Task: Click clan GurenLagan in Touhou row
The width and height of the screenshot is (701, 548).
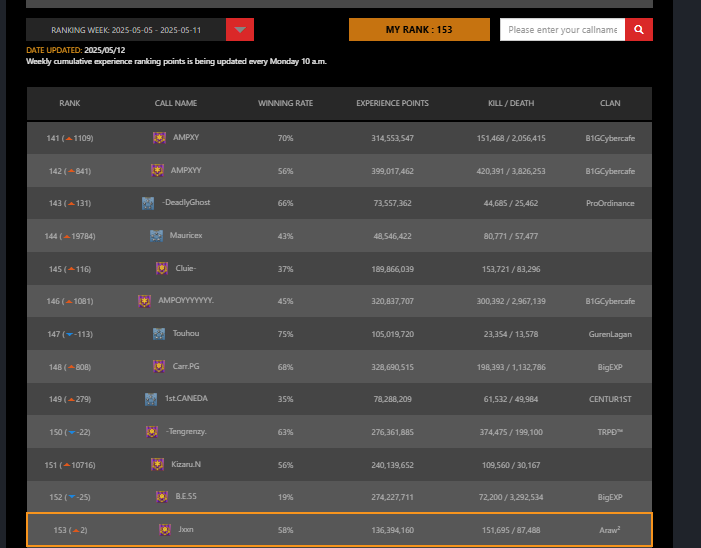Action: [x=610, y=334]
